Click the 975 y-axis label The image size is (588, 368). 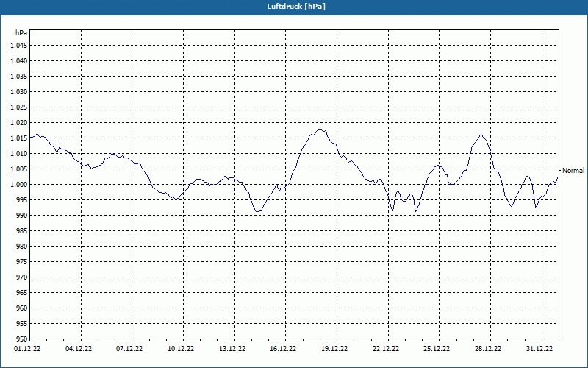22,262
